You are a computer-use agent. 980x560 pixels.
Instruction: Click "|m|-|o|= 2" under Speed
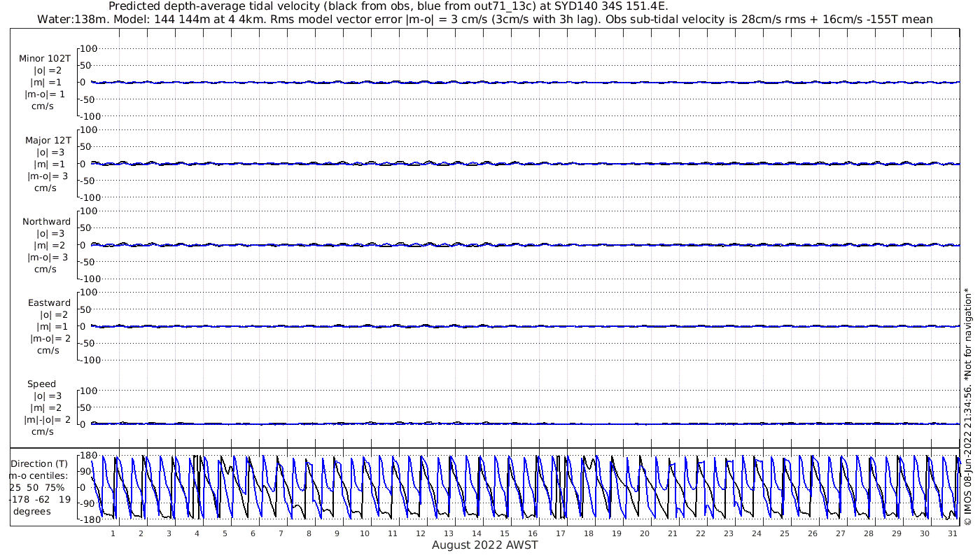coord(48,420)
